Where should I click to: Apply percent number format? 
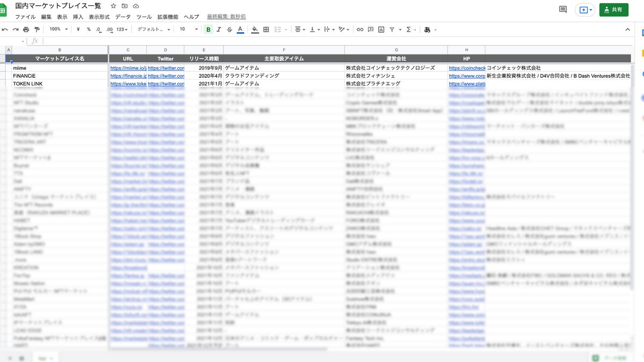89,29
